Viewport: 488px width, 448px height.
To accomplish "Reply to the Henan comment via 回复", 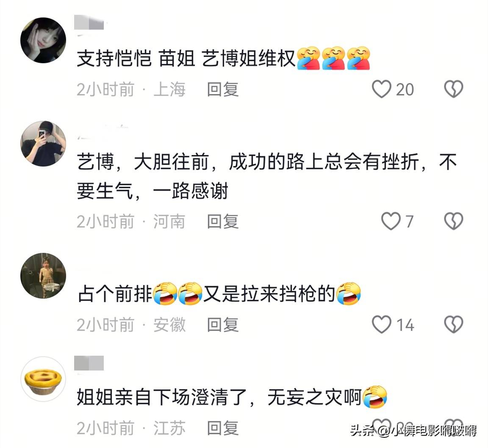I will 223,221.
